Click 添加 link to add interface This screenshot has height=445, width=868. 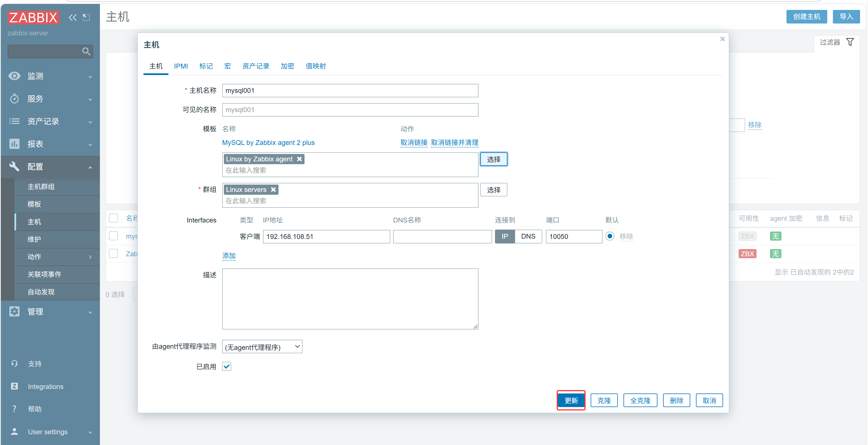pos(229,256)
